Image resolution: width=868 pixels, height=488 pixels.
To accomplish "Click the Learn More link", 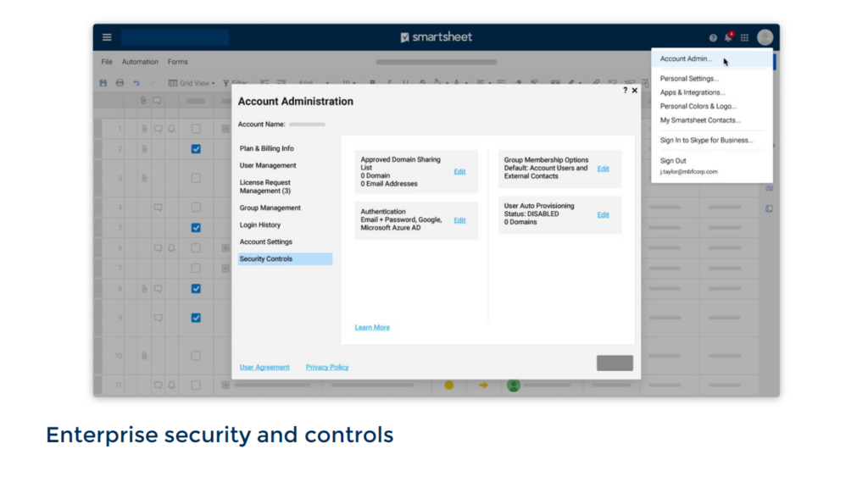I will tap(372, 328).
